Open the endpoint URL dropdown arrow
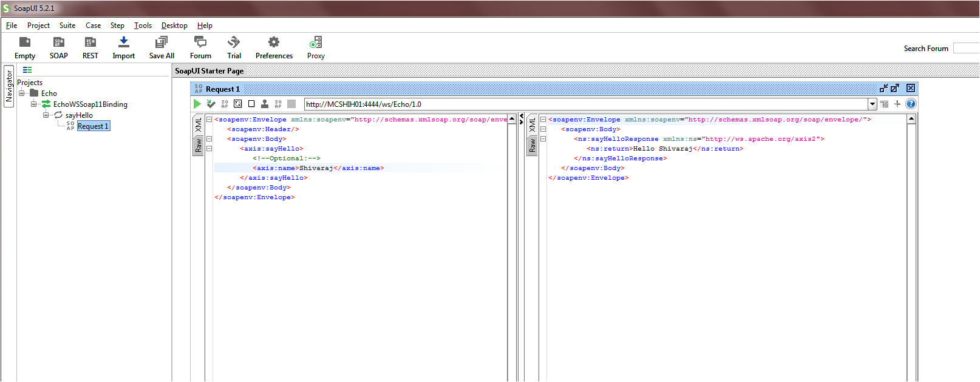 [x=873, y=104]
